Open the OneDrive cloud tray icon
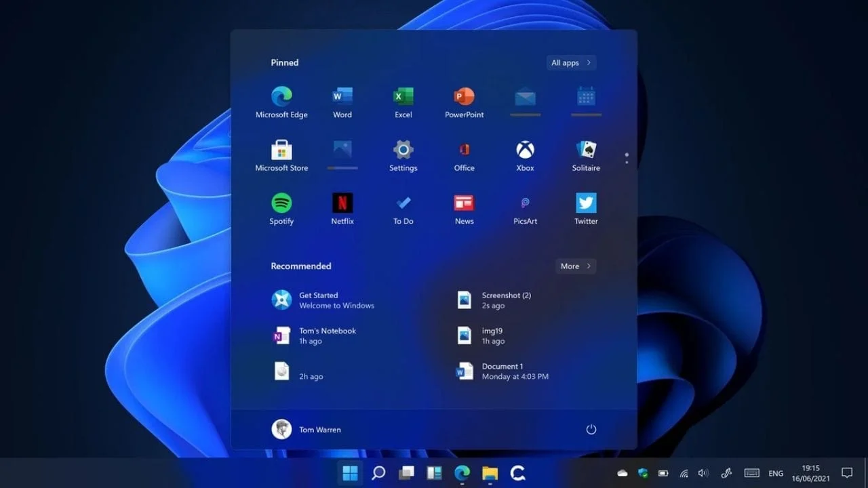The width and height of the screenshot is (868, 488). tap(623, 473)
